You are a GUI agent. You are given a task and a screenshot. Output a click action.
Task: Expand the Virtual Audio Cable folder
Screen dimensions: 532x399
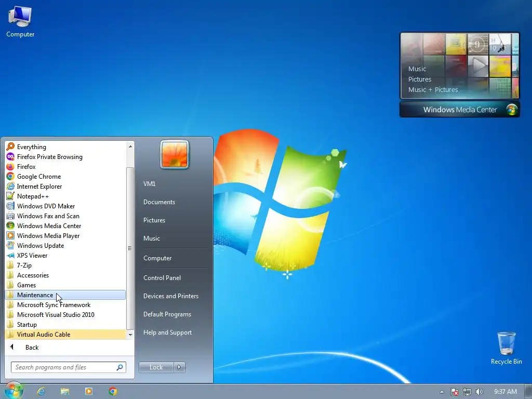(x=65, y=334)
